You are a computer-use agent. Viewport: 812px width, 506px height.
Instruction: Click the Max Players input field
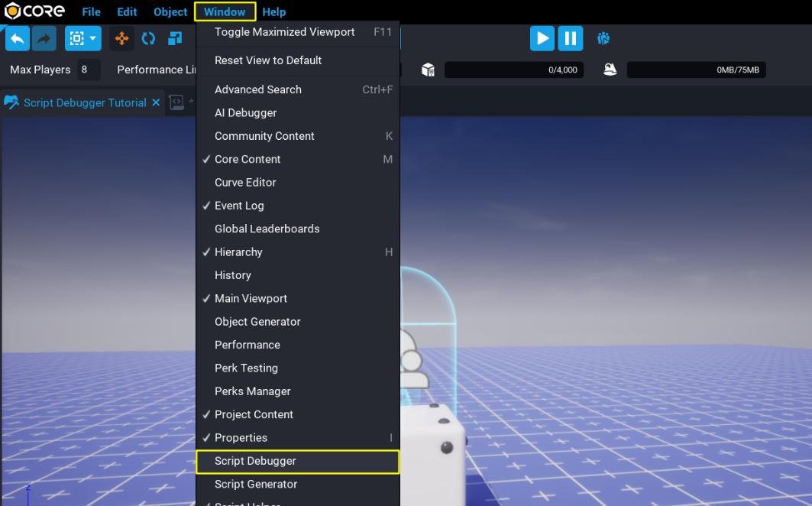coord(89,70)
